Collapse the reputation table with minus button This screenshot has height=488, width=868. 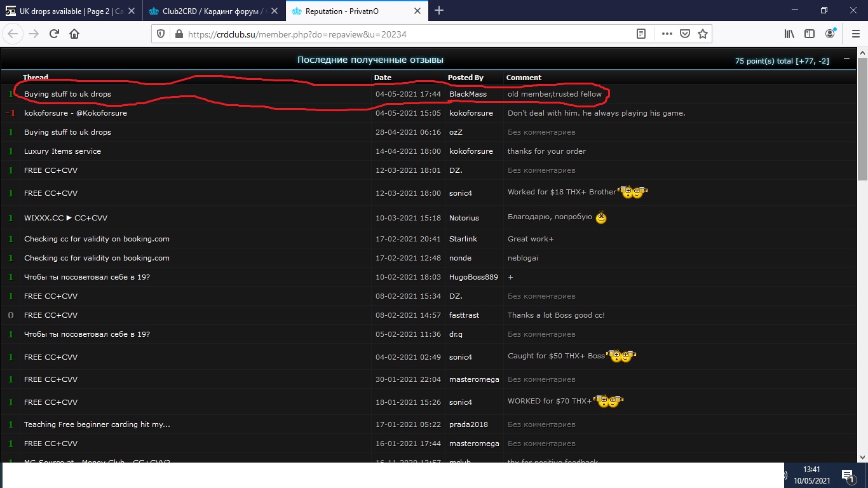coord(846,60)
